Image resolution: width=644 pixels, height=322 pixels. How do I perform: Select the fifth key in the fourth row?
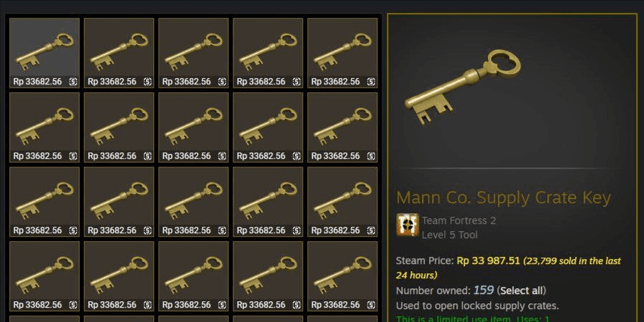coord(342,276)
